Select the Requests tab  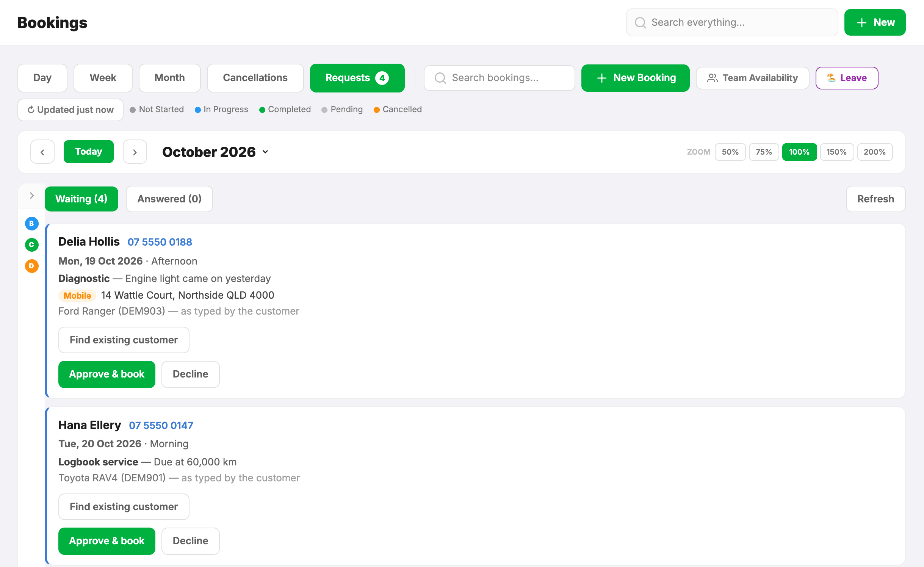pos(357,78)
